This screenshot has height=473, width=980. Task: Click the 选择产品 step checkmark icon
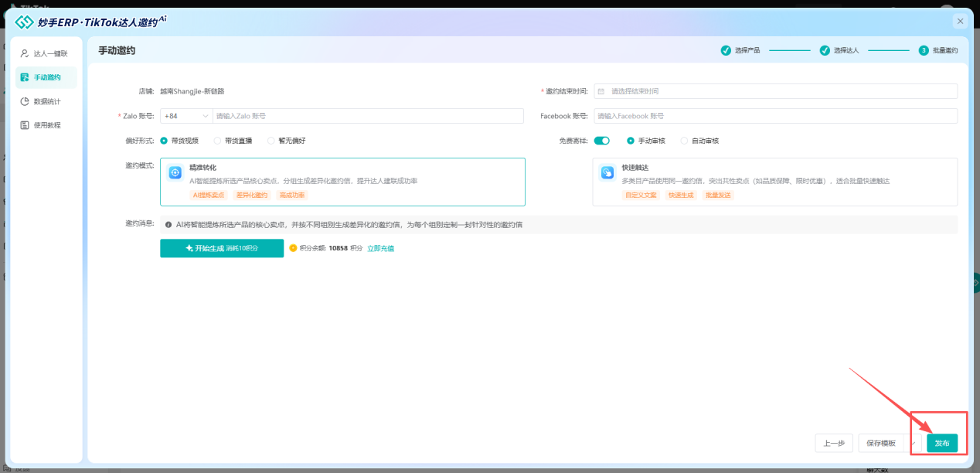pos(726,50)
